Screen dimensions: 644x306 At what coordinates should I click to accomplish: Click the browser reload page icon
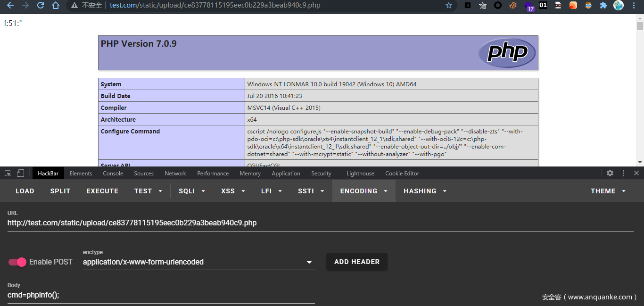coord(41,6)
